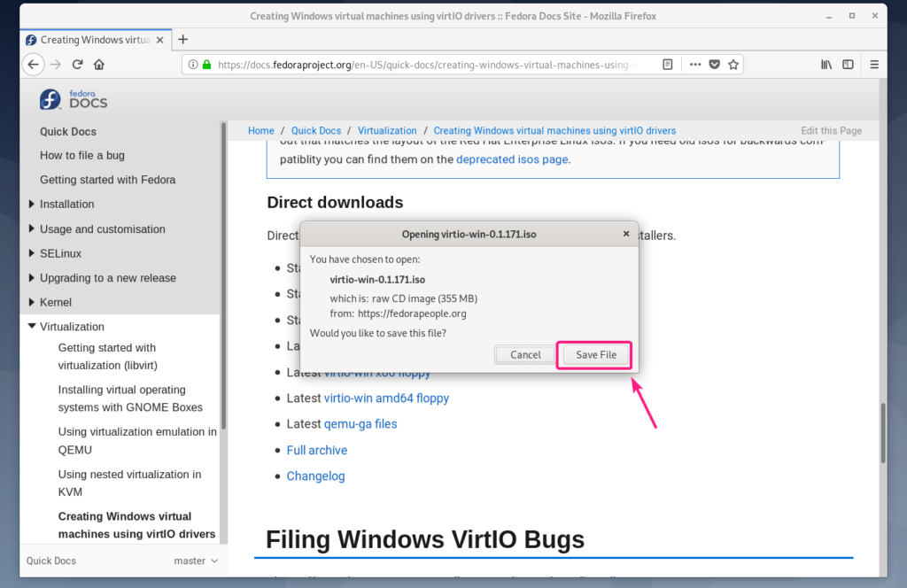The image size is (907, 588).
Task: Click the page vertical scrollbar thumb
Action: 883,433
